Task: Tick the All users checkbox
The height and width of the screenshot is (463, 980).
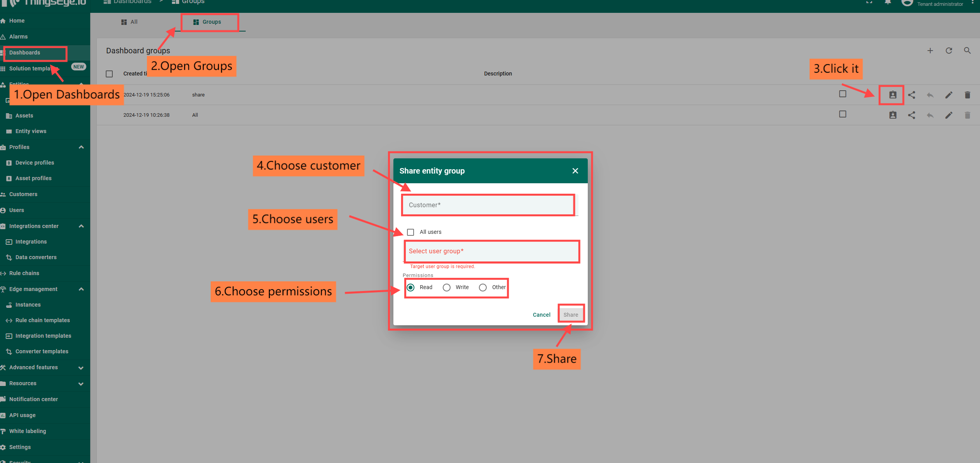Action: 411,232
